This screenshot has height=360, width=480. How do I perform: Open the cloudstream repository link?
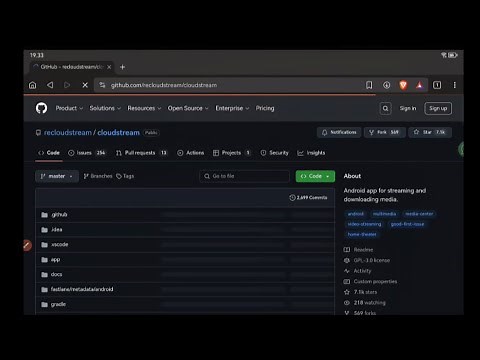click(118, 133)
